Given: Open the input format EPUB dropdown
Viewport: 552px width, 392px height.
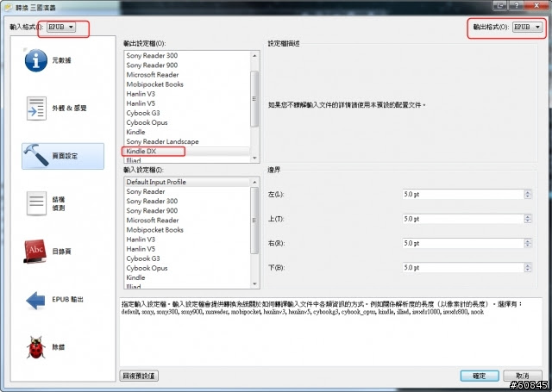Looking at the screenshot, I should tap(61, 27).
